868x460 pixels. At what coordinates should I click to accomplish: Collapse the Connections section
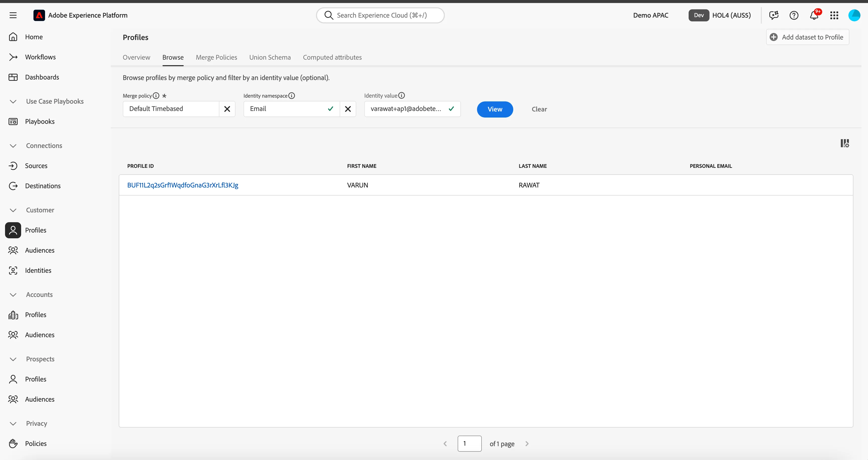pyautogui.click(x=13, y=146)
